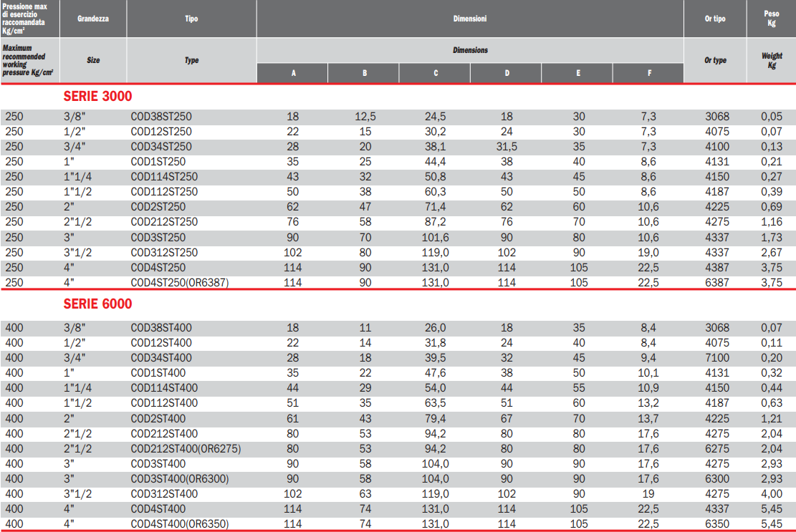Select the COD38ST250 type cell

click(x=161, y=117)
